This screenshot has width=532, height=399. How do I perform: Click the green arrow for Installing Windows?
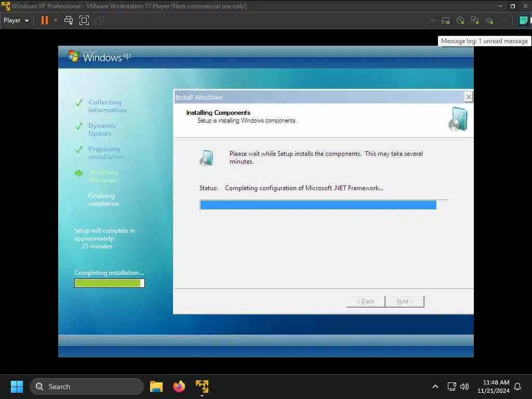[79, 174]
